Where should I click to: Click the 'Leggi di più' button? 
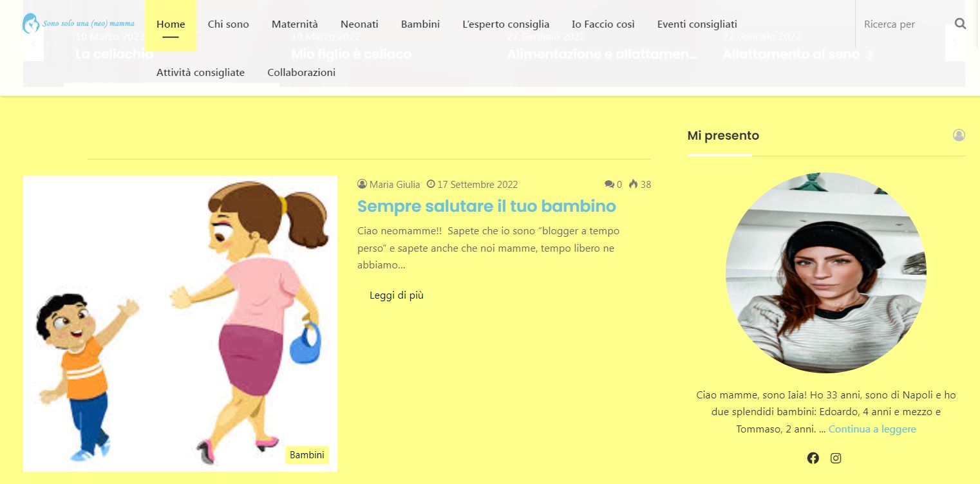[x=397, y=295]
